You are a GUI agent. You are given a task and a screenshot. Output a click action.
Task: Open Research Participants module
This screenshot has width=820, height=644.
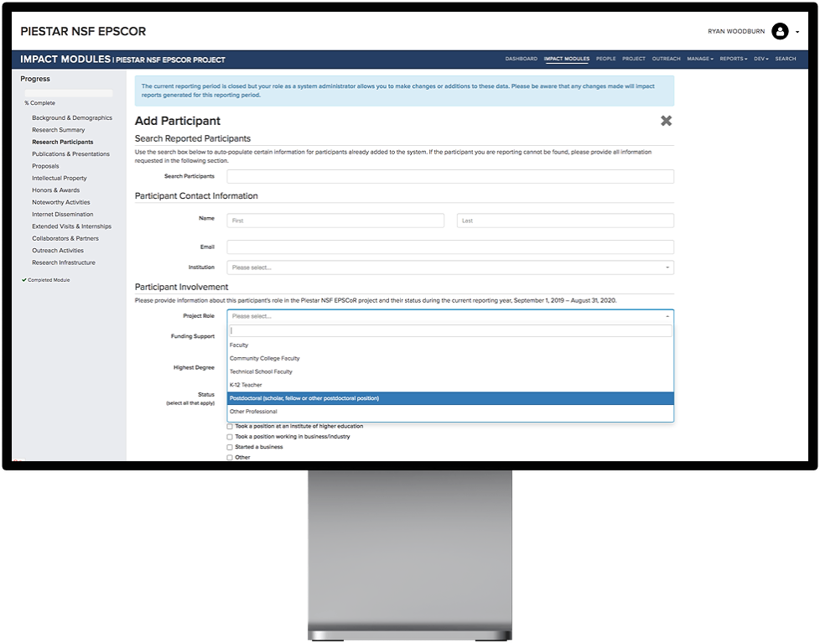tap(62, 142)
